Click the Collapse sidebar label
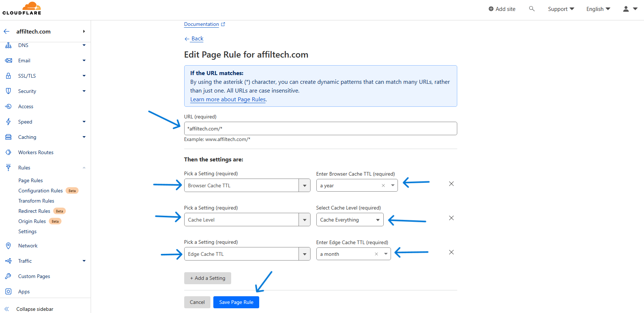644x313 pixels. [35, 309]
